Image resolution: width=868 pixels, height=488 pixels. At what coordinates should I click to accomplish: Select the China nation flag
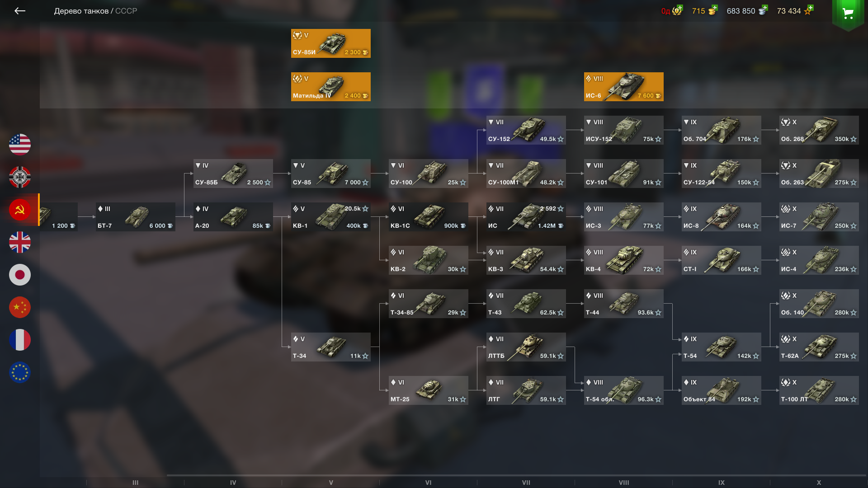tap(20, 307)
